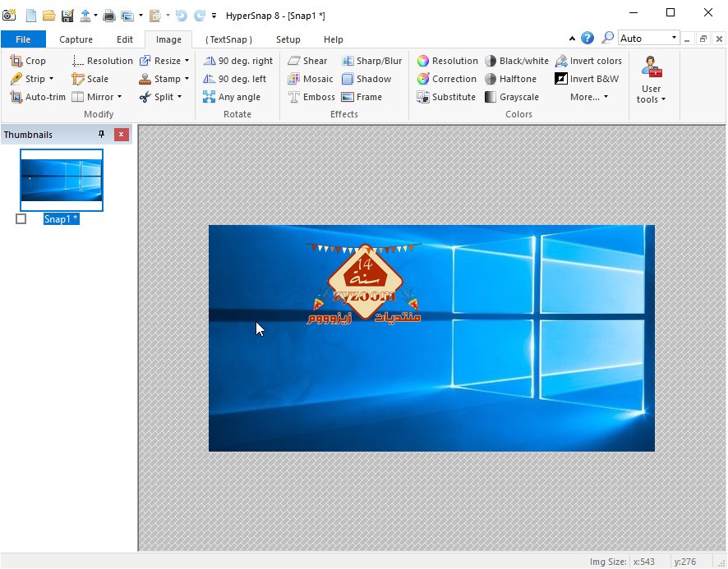728x569 pixels.
Task: Convert image to Grayscale
Action: pyautogui.click(x=512, y=97)
